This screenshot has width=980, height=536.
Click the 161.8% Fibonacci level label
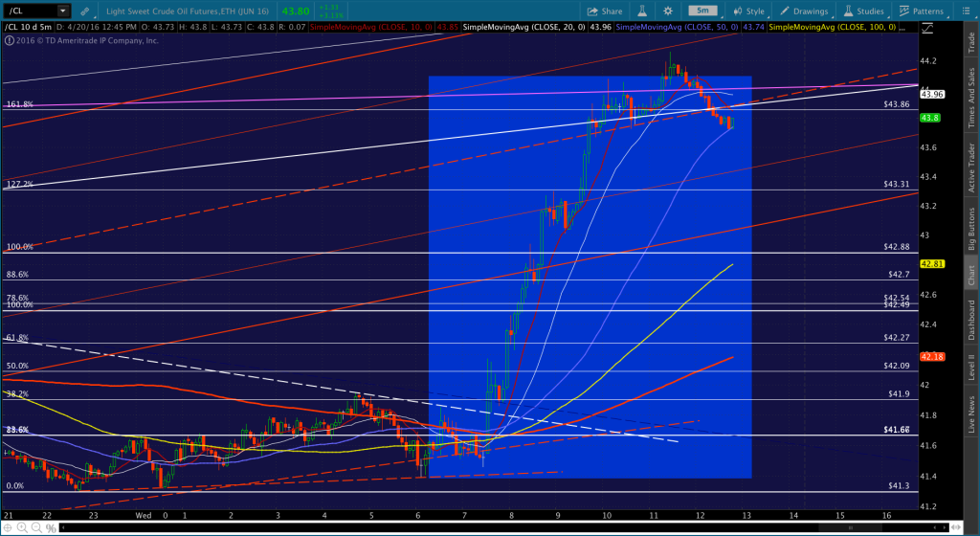[19, 104]
